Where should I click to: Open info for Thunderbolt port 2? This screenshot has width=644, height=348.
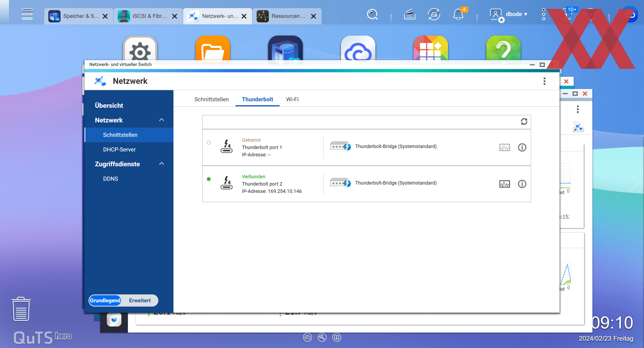[522, 184]
